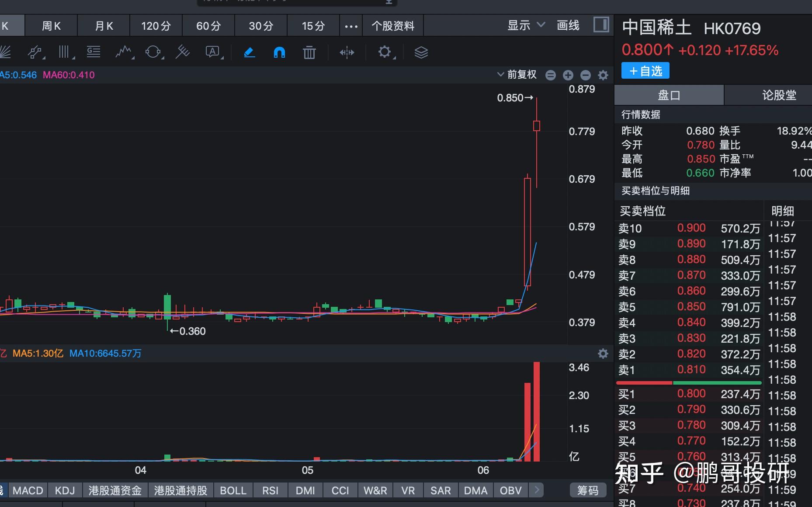Select the VR indicator
The width and height of the screenshot is (812, 507).
click(408, 490)
